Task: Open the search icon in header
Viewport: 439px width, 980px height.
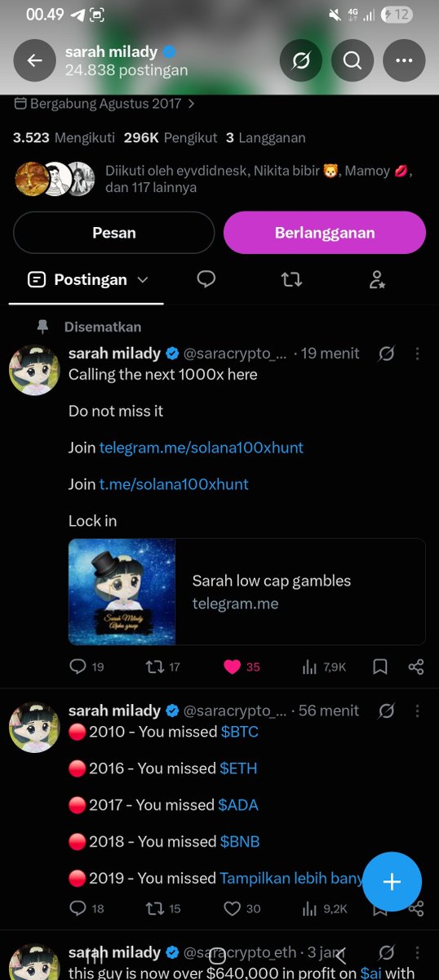Action: click(353, 60)
